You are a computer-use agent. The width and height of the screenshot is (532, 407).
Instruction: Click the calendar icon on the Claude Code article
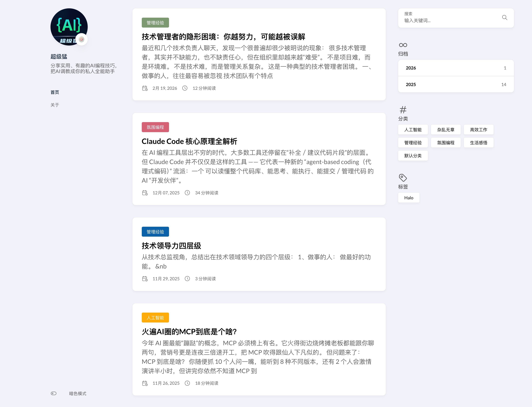click(x=145, y=193)
